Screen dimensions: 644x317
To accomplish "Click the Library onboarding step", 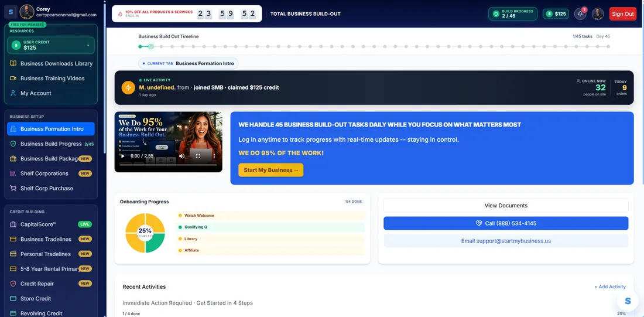I will pos(270,239).
